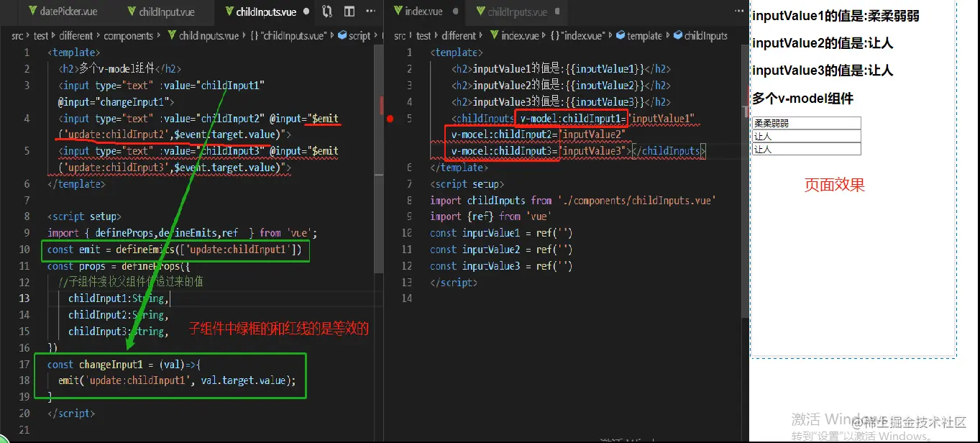The image size is (980, 443).
Task: Click '<script setup>' line in left editor
Action: [x=84, y=216]
